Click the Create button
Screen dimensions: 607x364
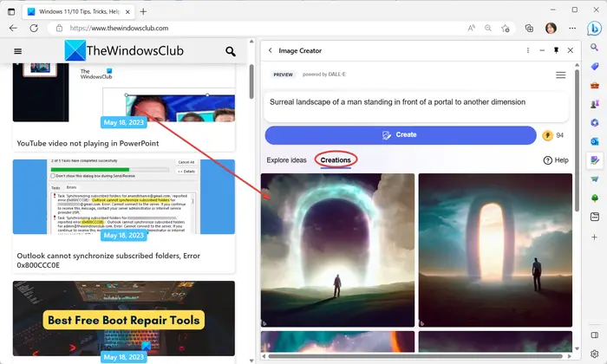[401, 135]
